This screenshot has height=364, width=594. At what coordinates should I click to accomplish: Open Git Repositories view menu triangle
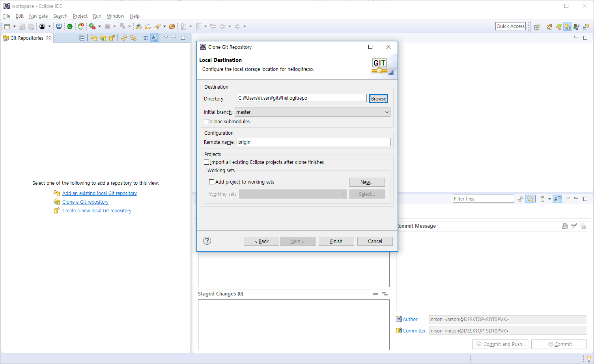(x=166, y=37)
